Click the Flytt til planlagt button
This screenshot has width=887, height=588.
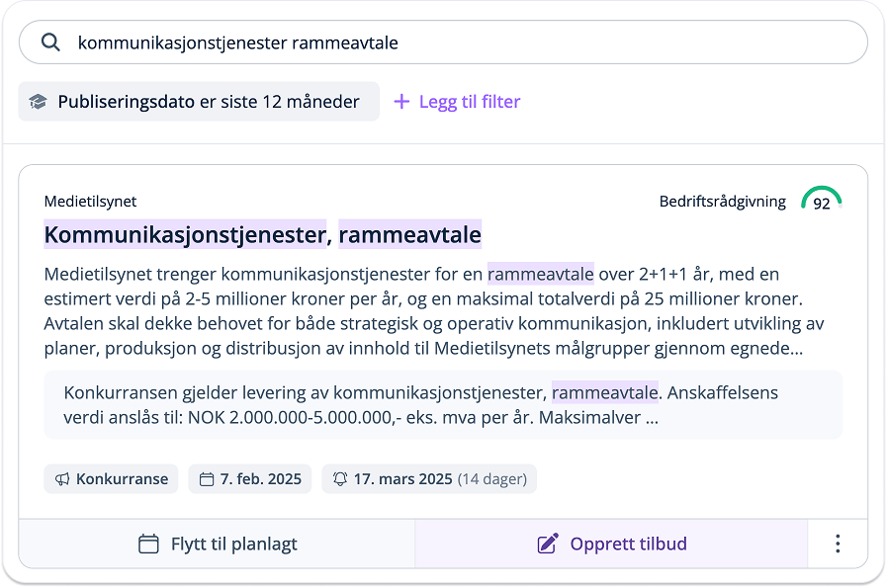[218, 543]
